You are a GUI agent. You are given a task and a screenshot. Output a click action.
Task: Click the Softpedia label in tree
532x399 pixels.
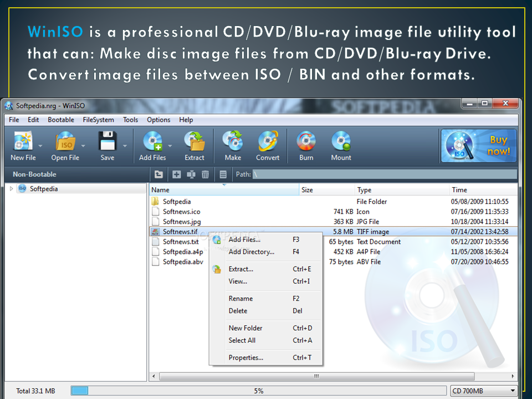pos(44,188)
